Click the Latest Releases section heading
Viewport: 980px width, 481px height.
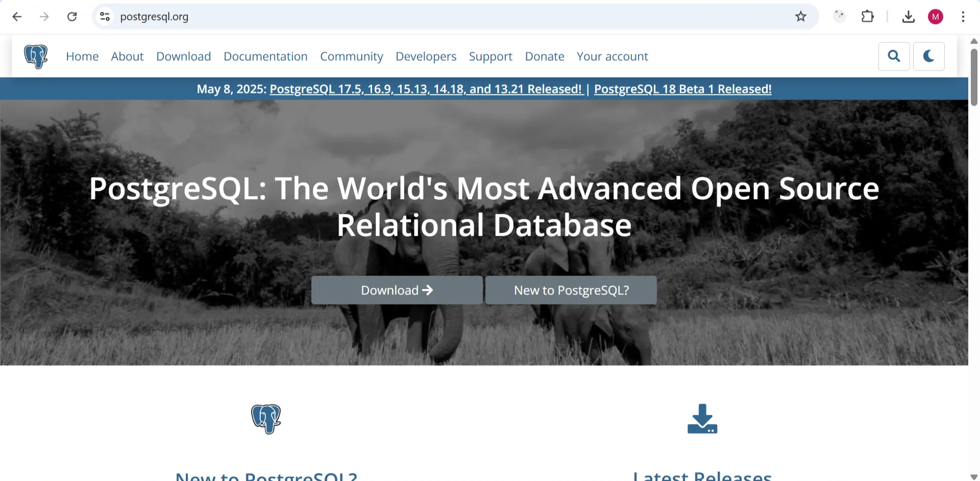coord(702,476)
